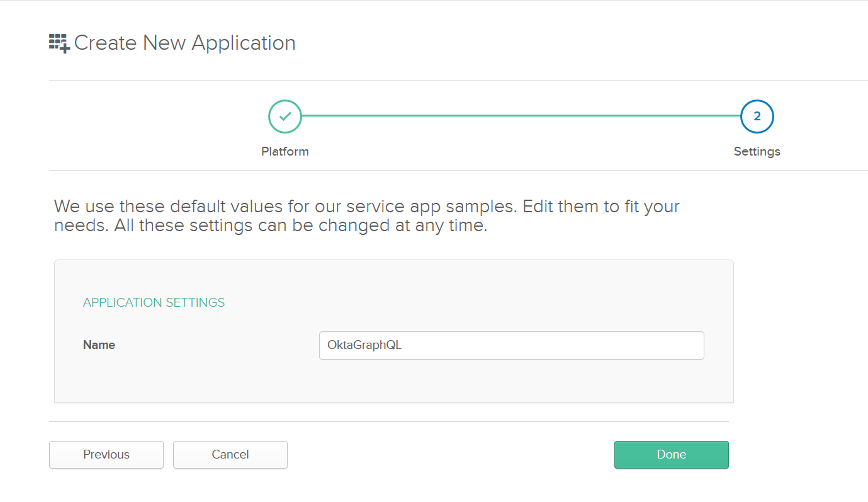This screenshot has width=868, height=502.
Task: Place cursor on the OktaGraphQL text
Action: (x=364, y=345)
